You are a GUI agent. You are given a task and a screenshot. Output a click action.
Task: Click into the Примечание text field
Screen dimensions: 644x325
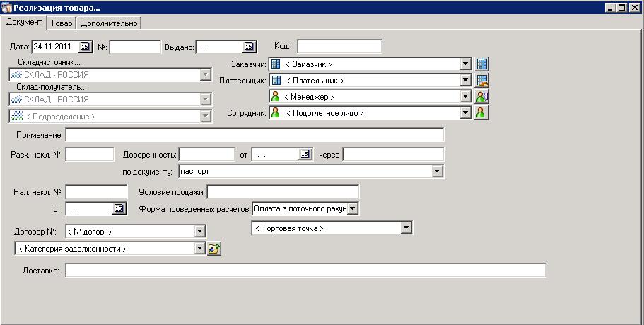(x=254, y=134)
